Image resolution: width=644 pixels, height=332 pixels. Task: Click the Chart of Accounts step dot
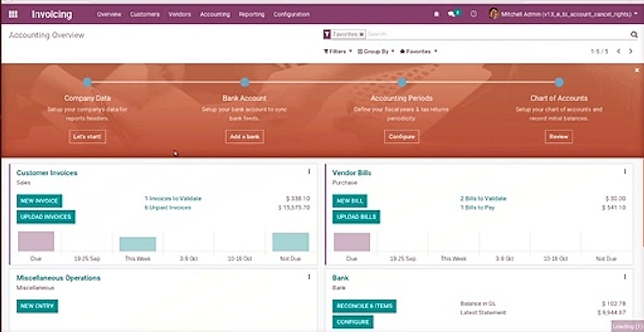pos(559,83)
